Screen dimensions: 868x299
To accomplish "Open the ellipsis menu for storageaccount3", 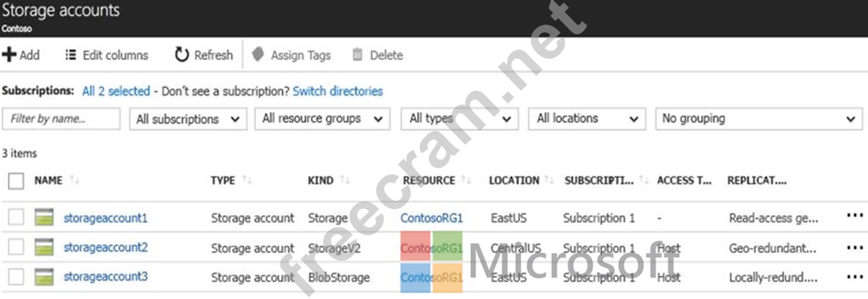I will tap(855, 276).
